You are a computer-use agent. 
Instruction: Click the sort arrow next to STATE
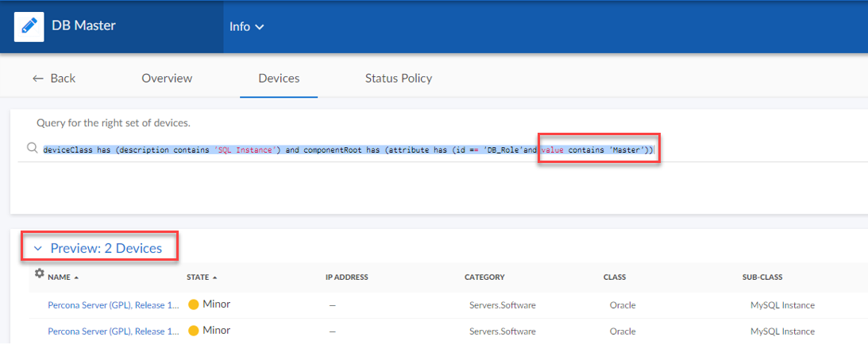[x=215, y=277]
